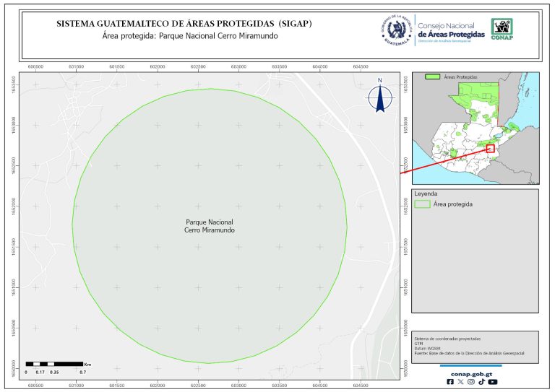Click the Consejo Nacional de Áreas Protegidas text

coord(452,29)
